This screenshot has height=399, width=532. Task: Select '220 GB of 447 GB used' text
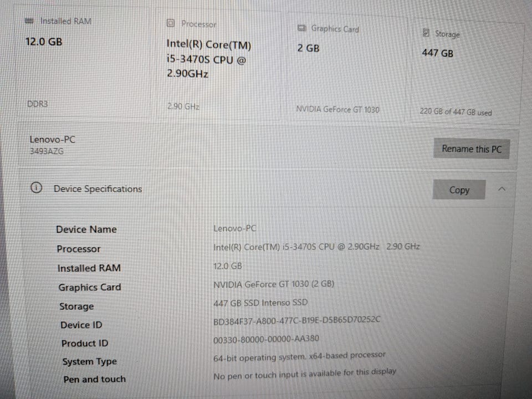[x=456, y=111]
